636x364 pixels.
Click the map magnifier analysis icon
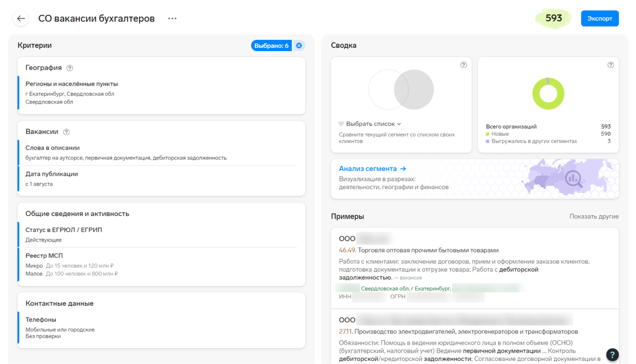coord(573,179)
